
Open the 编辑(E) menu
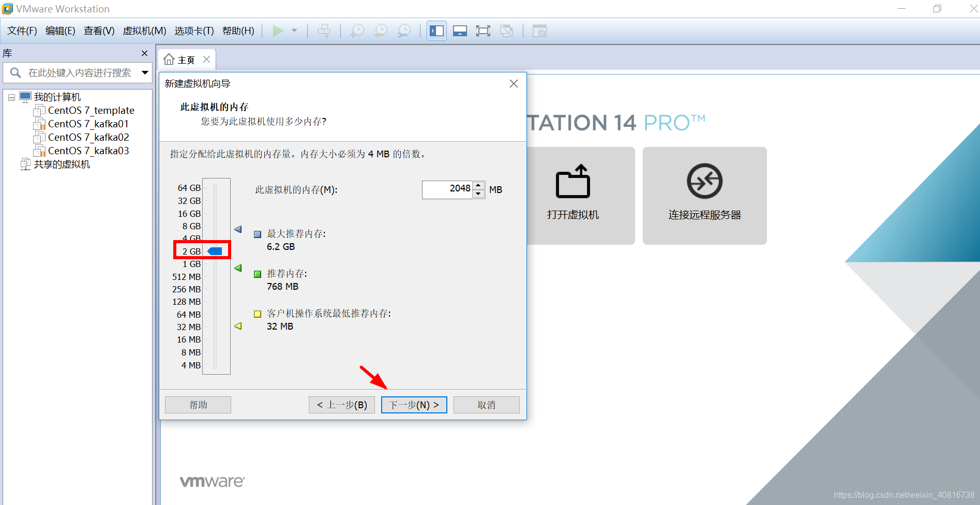[x=61, y=31]
